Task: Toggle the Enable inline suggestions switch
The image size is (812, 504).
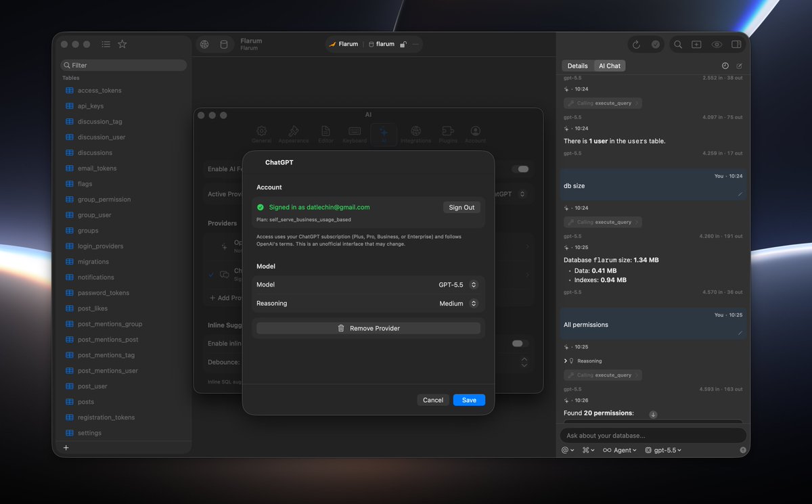Action: 520,344
